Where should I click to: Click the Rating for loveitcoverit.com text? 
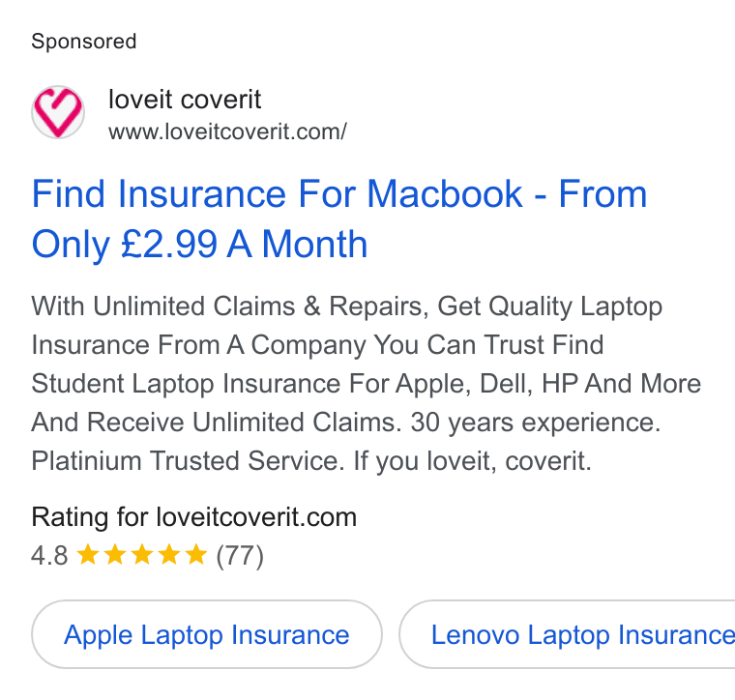click(x=194, y=517)
